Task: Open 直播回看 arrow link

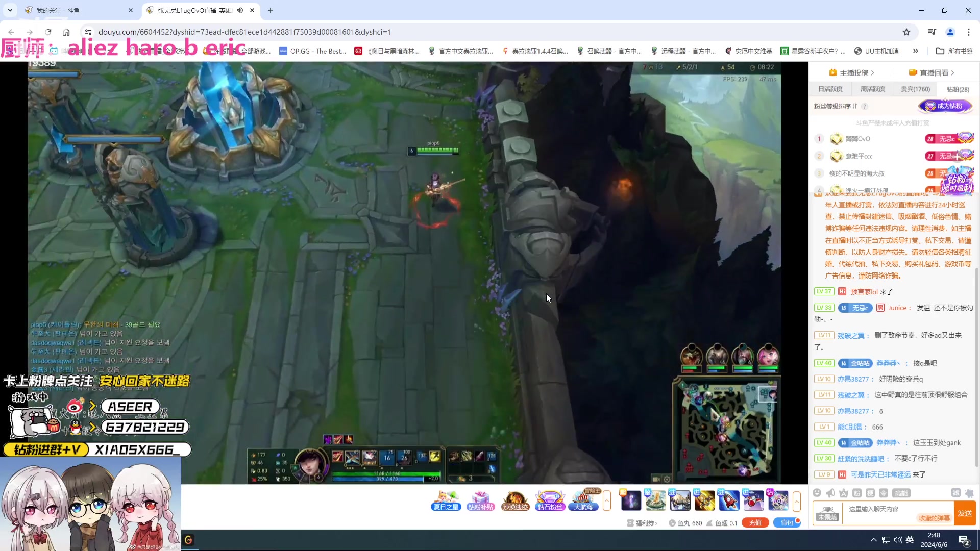Action: click(x=932, y=72)
